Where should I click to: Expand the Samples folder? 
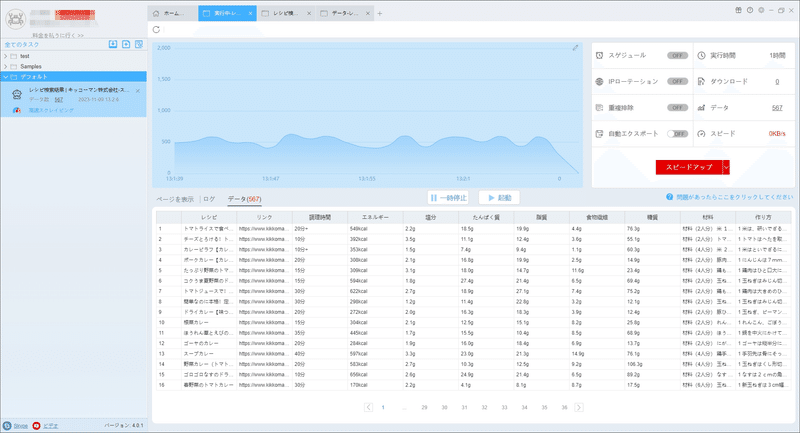pyautogui.click(x=6, y=66)
